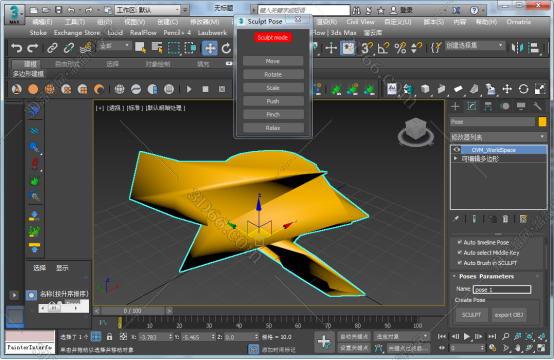
Task: Open Select by Name list icon
Action: [x=157, y=48]
